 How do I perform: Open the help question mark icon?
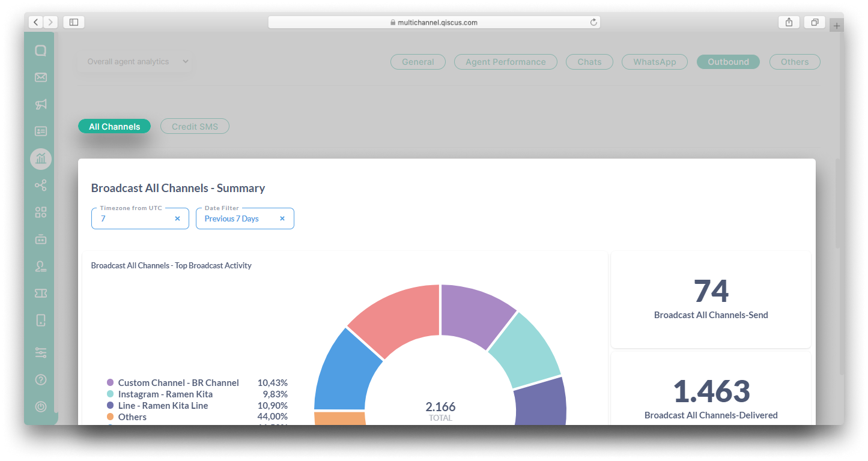(x=40, y=379)
